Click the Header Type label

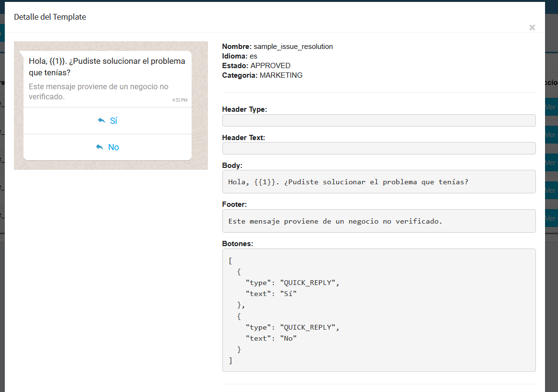point(244,109)
